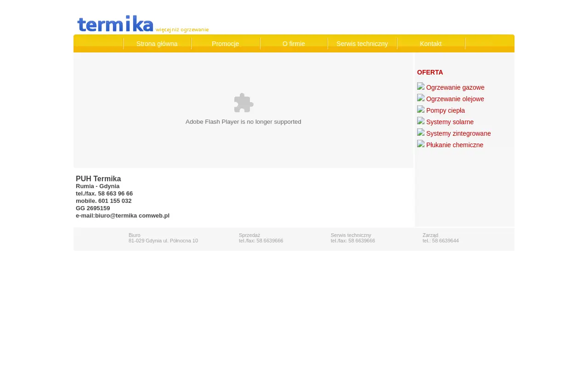The height and width of the screenshot is (368, 588).
Task: Click the termika logo
Action: point(115,23)
